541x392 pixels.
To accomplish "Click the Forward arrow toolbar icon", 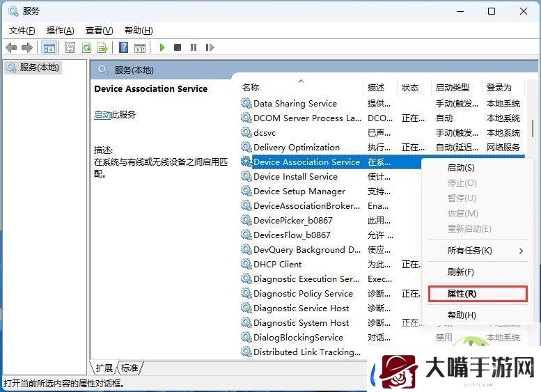I will [27, 47].
